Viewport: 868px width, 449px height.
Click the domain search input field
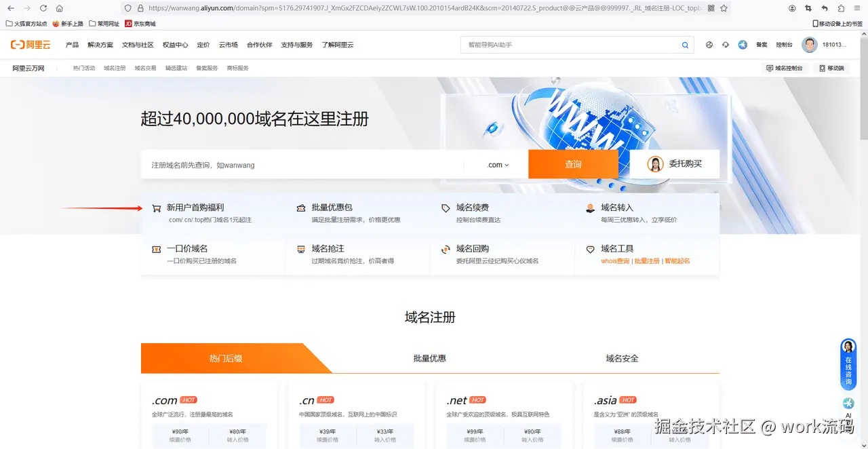(302, 164)
